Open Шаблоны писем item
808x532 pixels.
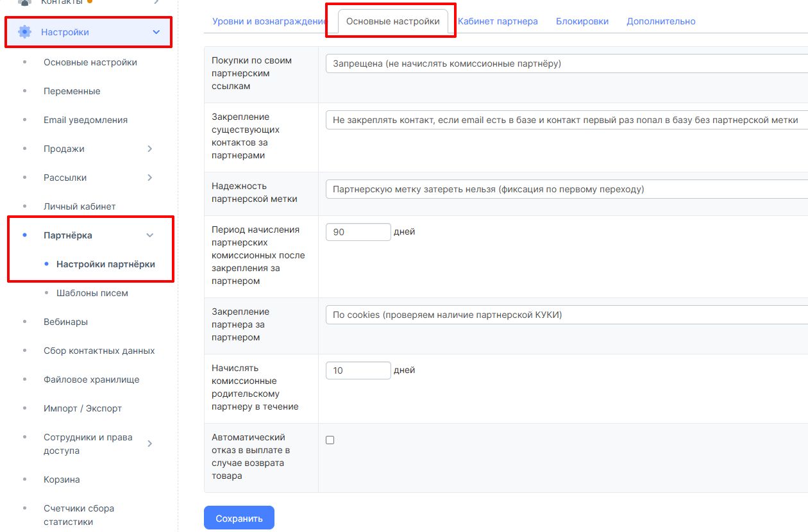point(92,293)
